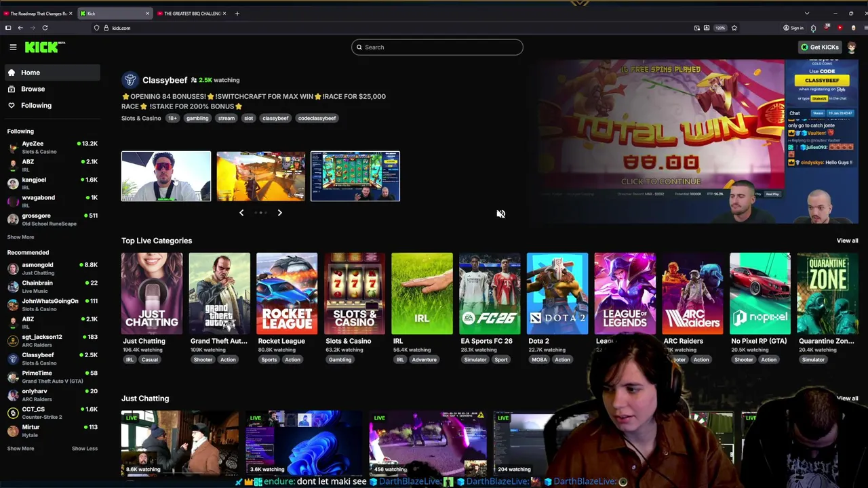Expand Recommended list with Show More
Screen dimensions: 868x488
coord(20,449)
